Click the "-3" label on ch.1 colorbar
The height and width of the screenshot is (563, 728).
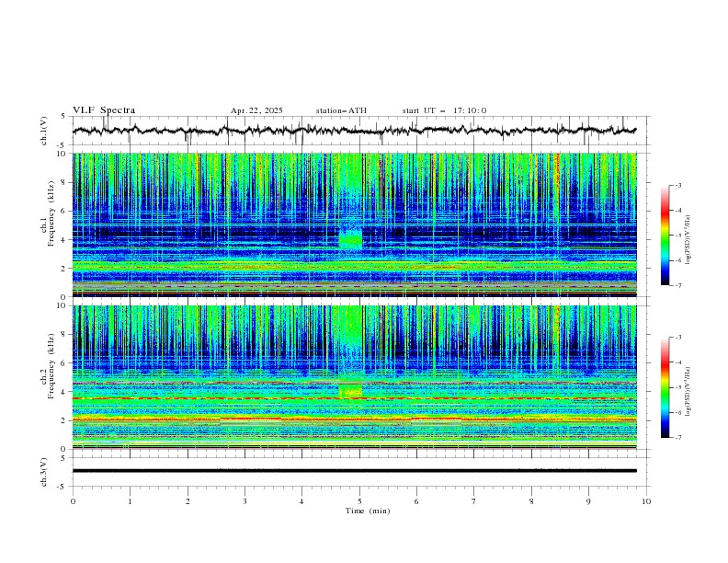click(677, 185)
